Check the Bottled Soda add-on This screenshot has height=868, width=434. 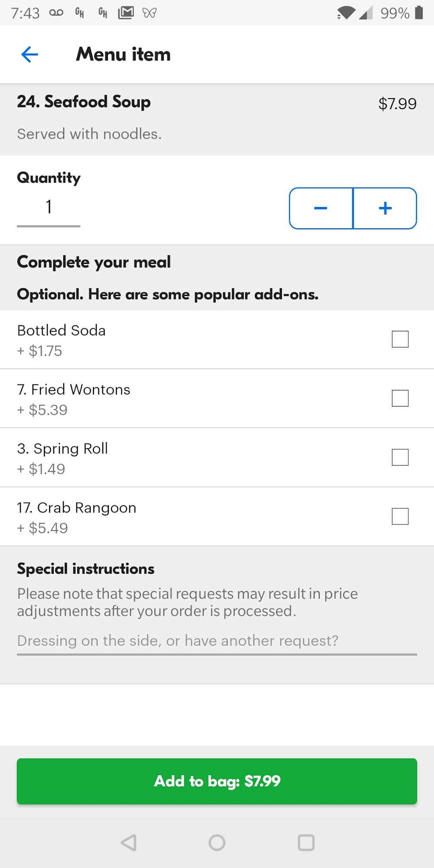pos(400,339)
